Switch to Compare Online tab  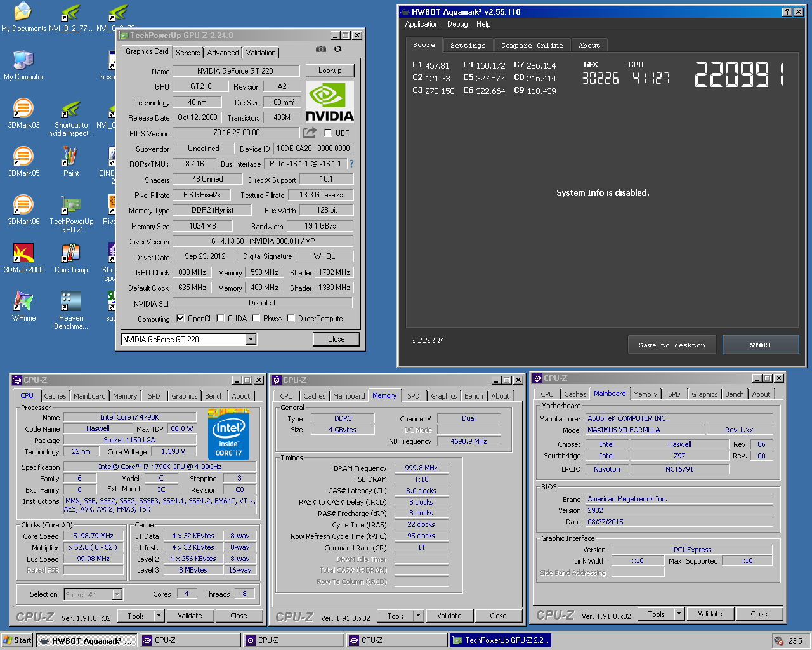(532, 45)
